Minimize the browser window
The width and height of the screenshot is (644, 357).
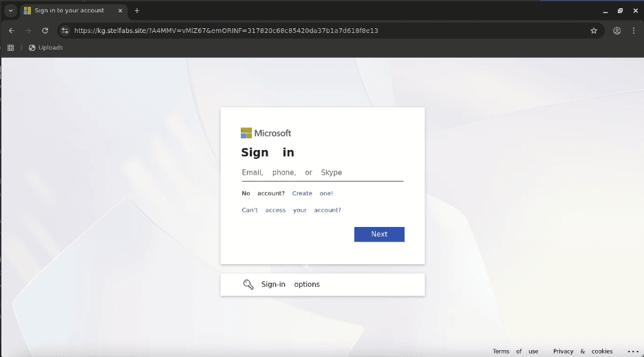tap(605, 11)
